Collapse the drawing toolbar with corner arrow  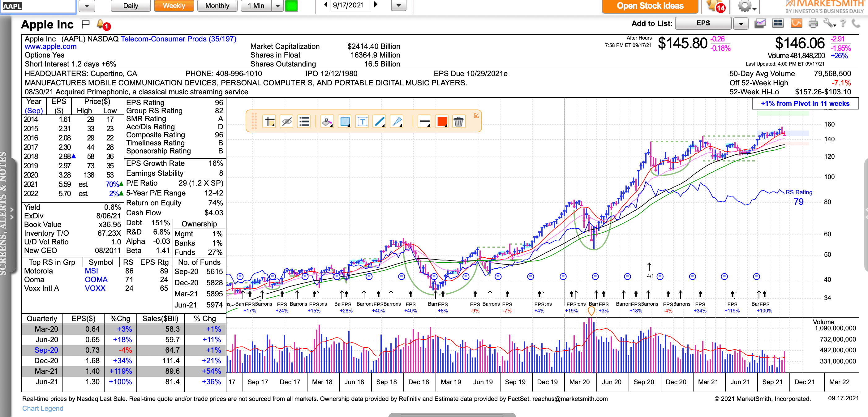click(x=476, y=115)
